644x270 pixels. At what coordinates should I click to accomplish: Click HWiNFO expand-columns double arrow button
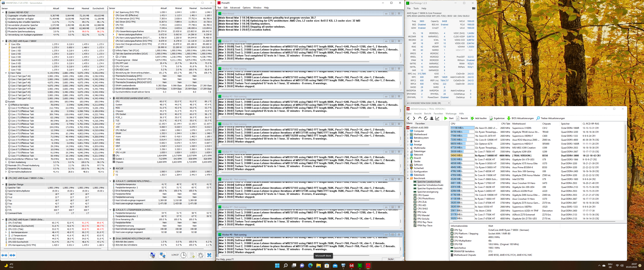(x=4, y=255)
